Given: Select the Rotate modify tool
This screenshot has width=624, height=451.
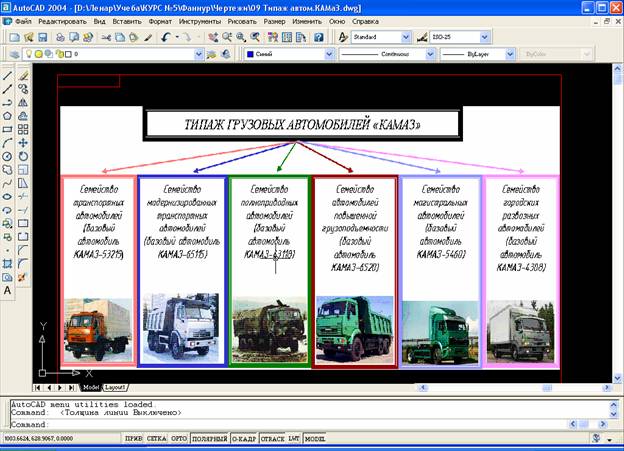Looking at the screenshot, I should pos(23,156).
